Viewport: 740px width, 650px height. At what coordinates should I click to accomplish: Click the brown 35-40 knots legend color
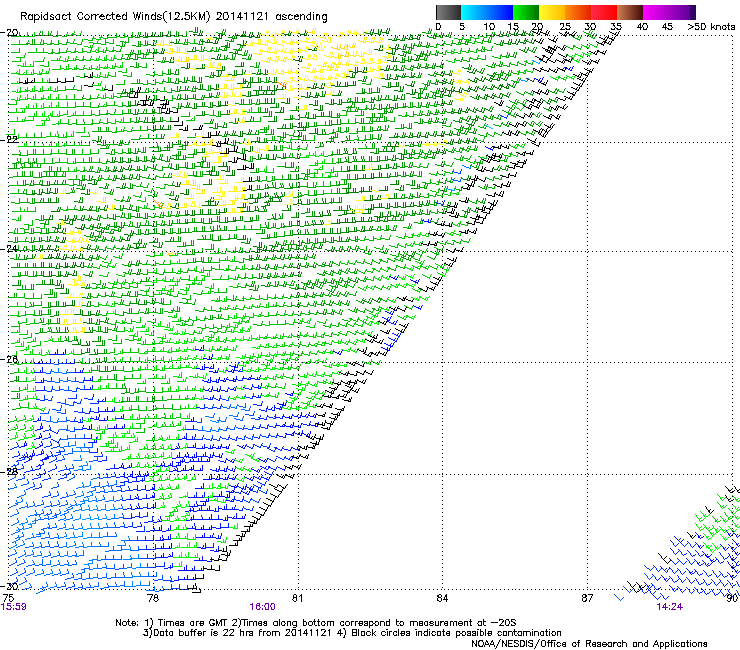[x=630, y=12]
